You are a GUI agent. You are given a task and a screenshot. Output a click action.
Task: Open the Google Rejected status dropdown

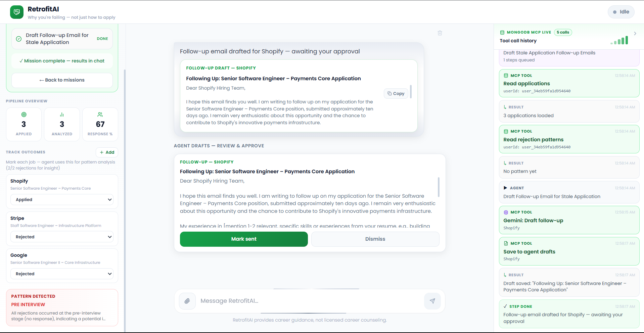[62, 274]
